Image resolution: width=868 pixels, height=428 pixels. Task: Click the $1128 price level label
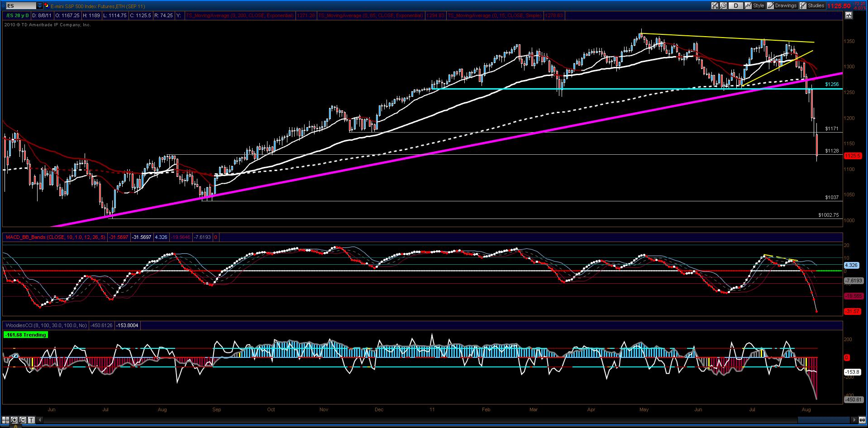(x=832, y=151)
